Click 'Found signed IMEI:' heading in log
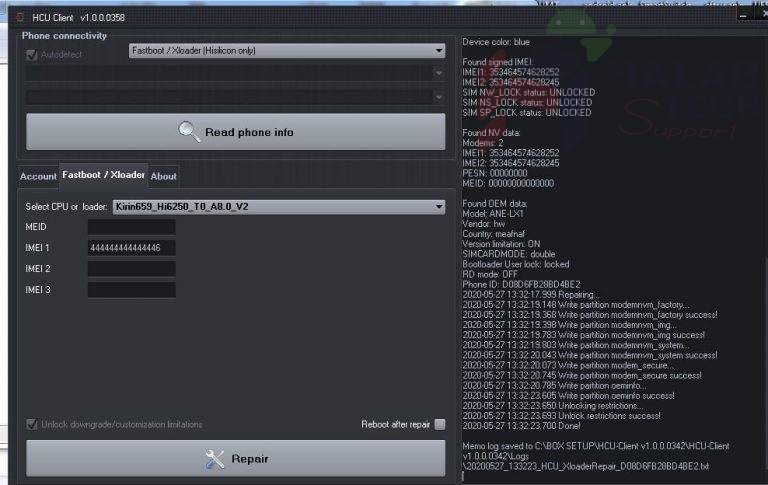The width and height of the screenshot is (768, 485). click(x=498, y=62)
